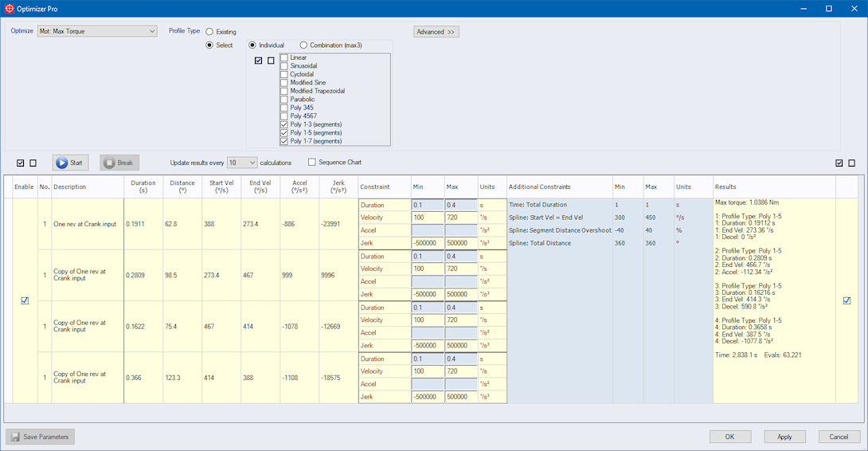
Task: Click the Start button with play icon
Action: (x=71, y=163)
